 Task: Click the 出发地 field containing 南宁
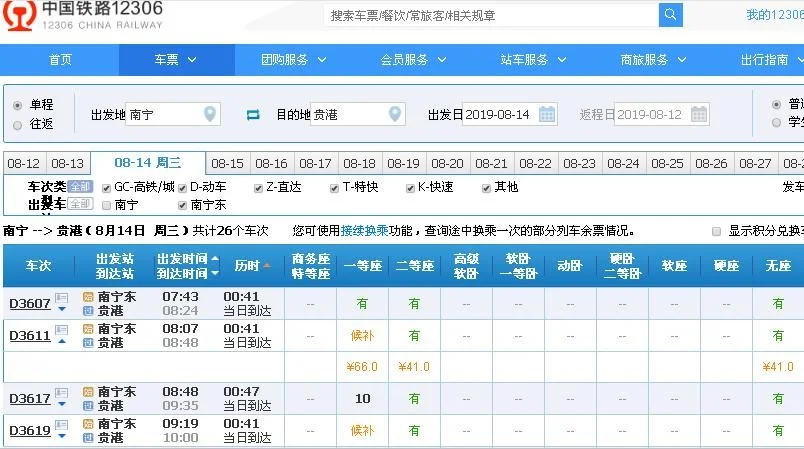click(172, 114)
